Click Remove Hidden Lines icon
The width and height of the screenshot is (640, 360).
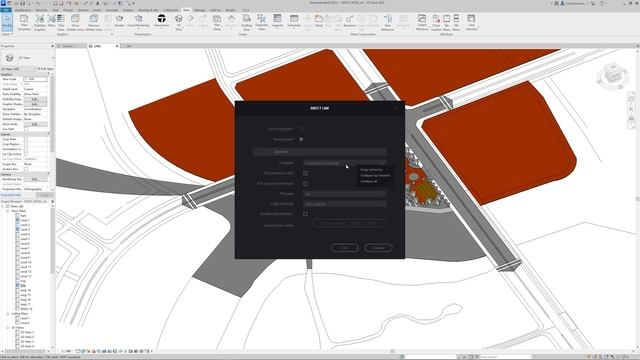click(94, 22)
